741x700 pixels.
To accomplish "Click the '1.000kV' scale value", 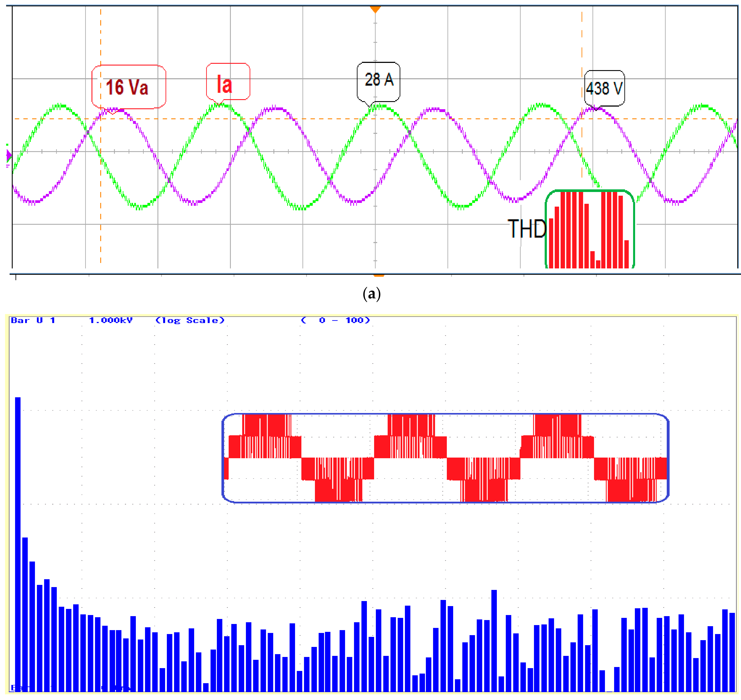I will [x=111, y=320].
